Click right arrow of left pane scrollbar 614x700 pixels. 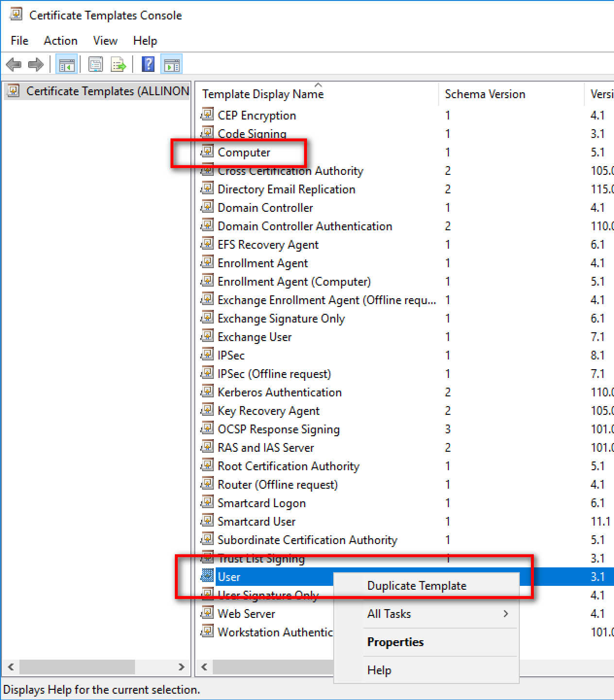click(x=181, y=667)
